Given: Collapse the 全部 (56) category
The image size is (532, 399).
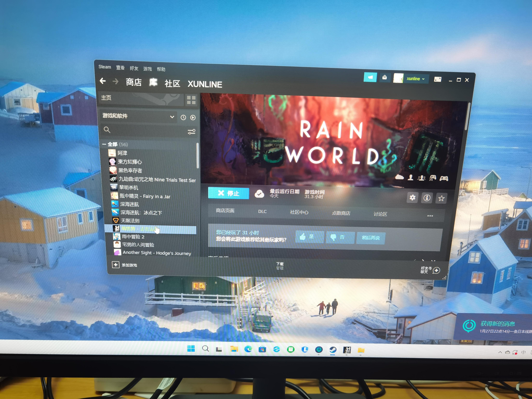Looking at the screenshot, I should tap(104, 144).
